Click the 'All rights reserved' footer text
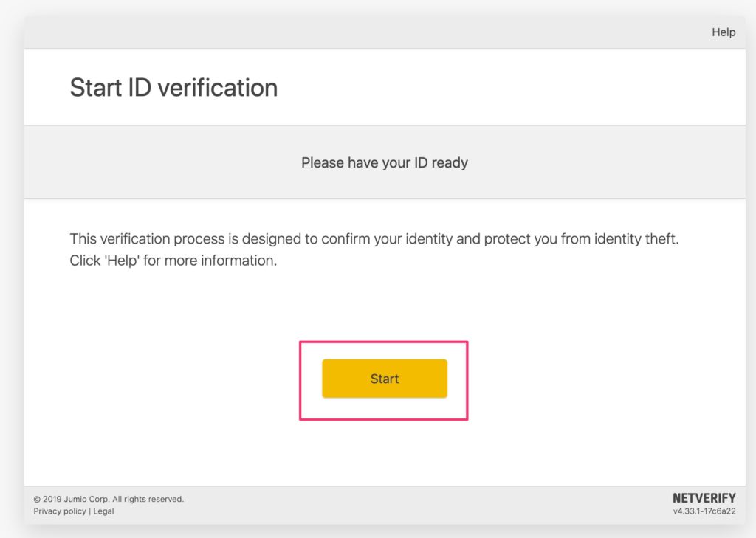756x538 pixels. coord(148,499)
